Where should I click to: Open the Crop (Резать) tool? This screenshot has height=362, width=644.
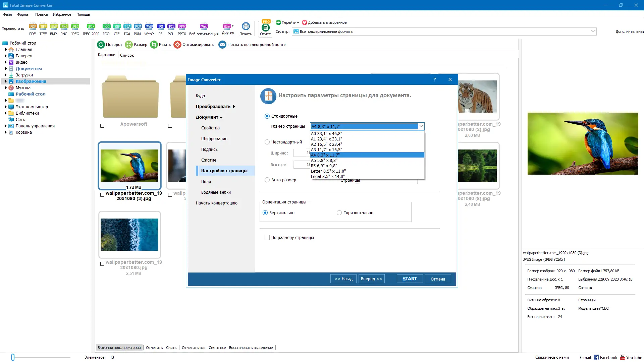coord(154,45)
